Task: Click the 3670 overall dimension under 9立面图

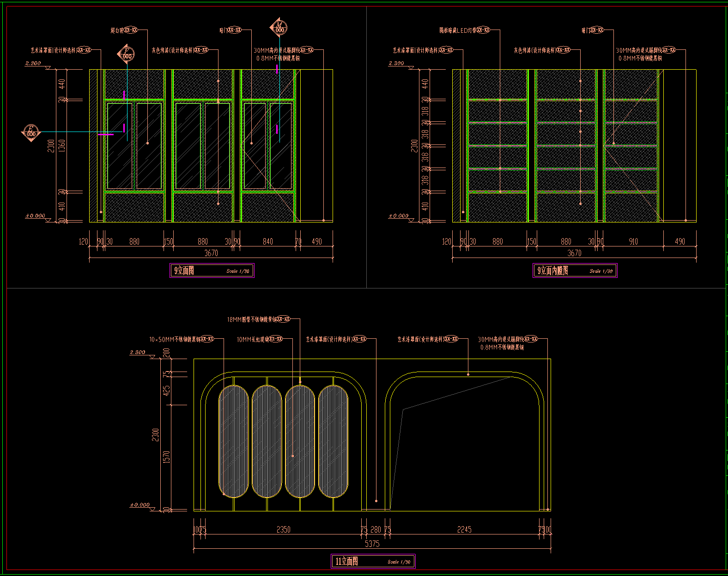Action: pyautogui.click(x=211, y=253)
